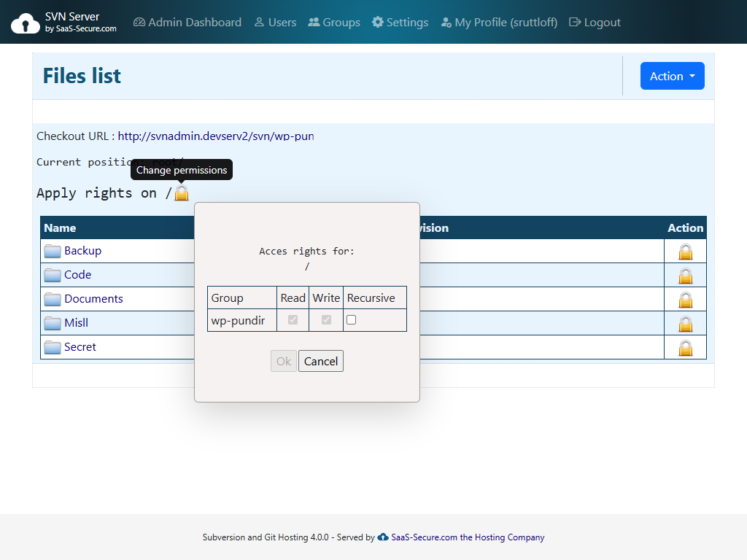Click the lock icon beside the Secret folder

click(685, 347)
